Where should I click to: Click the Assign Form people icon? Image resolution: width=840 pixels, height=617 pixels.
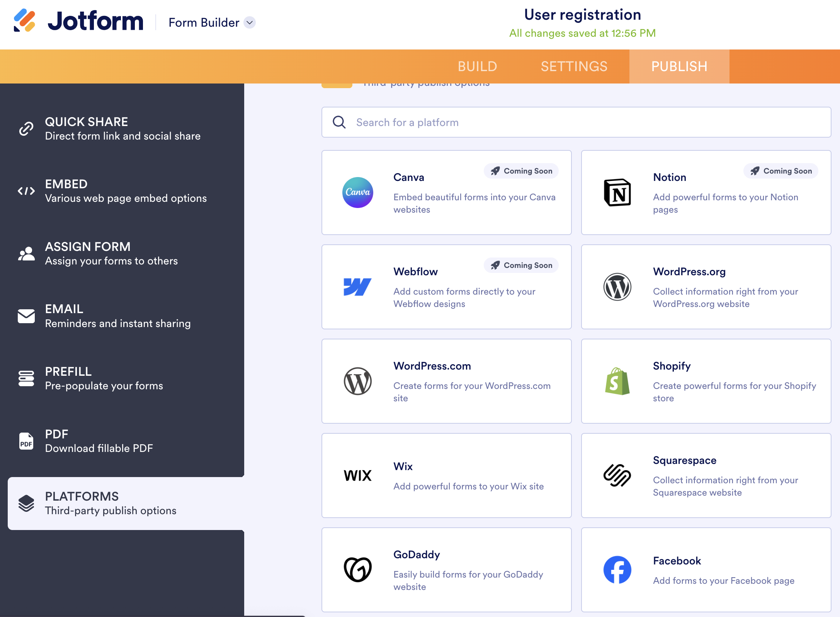click(26, 254)
